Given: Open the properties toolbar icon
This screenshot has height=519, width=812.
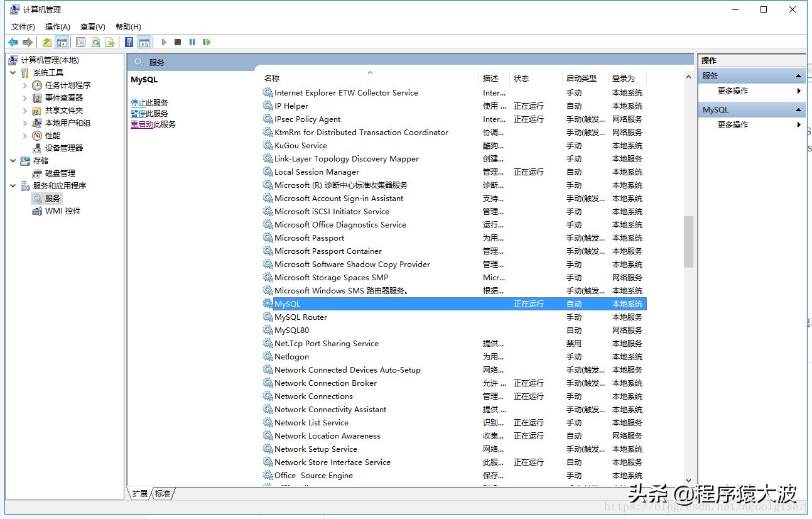Looking at the screenshot, I should 80,42.
